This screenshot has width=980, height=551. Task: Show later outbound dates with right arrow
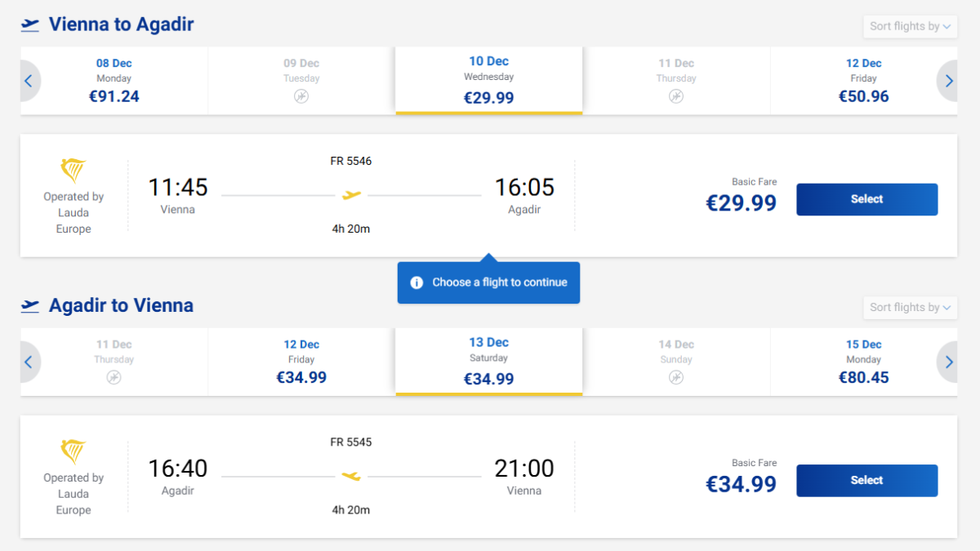(949, 81)
